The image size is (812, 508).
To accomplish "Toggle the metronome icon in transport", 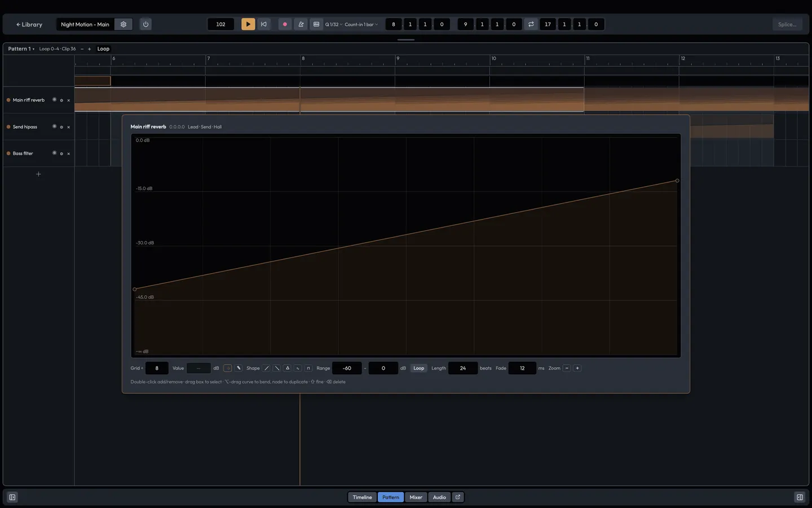I will (x=301, y=24).
